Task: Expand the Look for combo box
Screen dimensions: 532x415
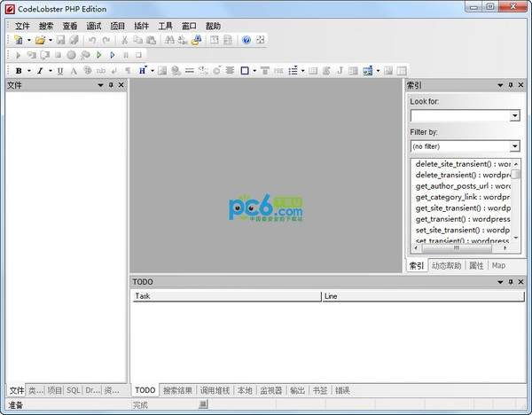Action: click(514, 115)
